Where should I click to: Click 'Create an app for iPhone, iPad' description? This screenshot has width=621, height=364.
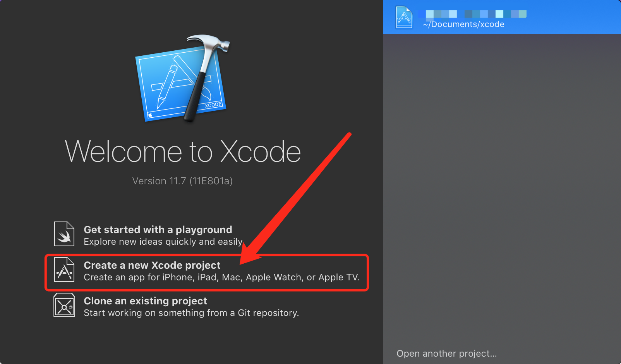(222, 277)
